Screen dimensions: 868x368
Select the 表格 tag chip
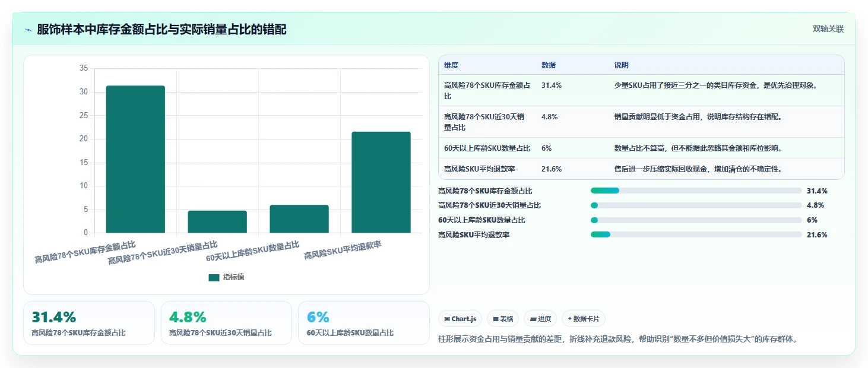(503, 319)
